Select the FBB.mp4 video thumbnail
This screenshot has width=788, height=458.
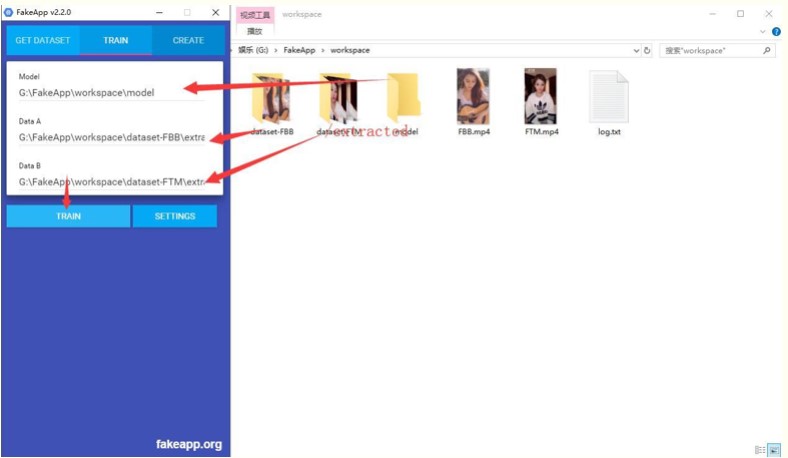pyautogui.click(x=473, y=97)
